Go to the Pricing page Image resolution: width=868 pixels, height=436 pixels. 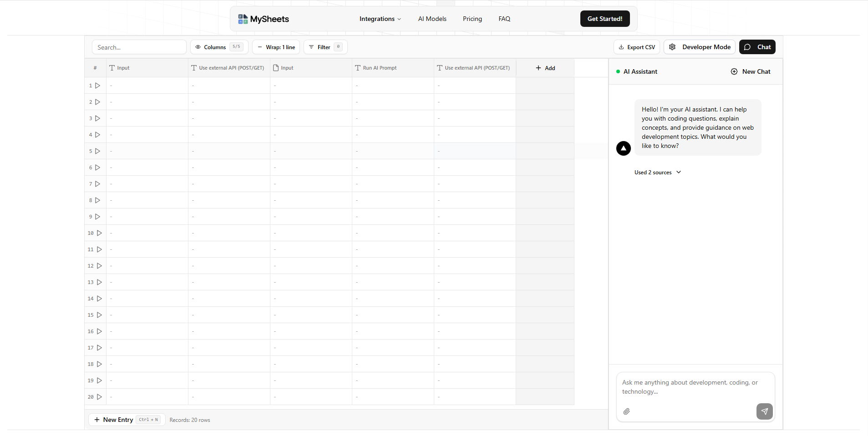point(472,19)
